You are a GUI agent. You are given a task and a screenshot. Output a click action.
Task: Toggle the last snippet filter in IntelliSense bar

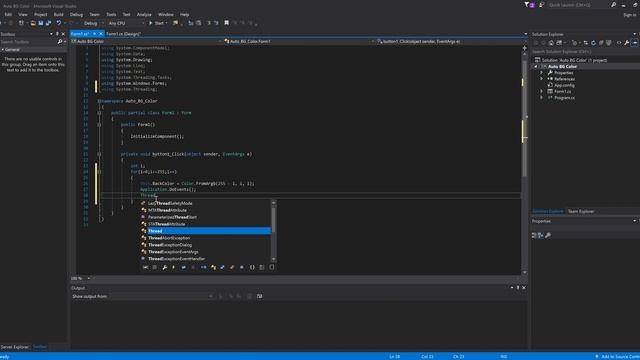271,267
